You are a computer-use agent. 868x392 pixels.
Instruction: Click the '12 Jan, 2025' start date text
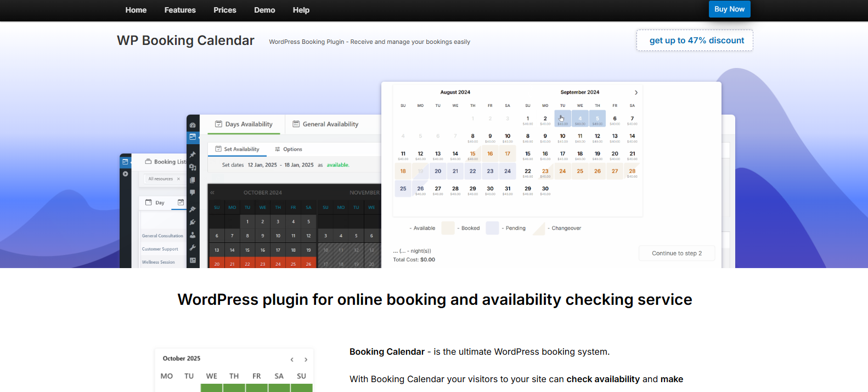pyautogui.click(x=262, y=165)
